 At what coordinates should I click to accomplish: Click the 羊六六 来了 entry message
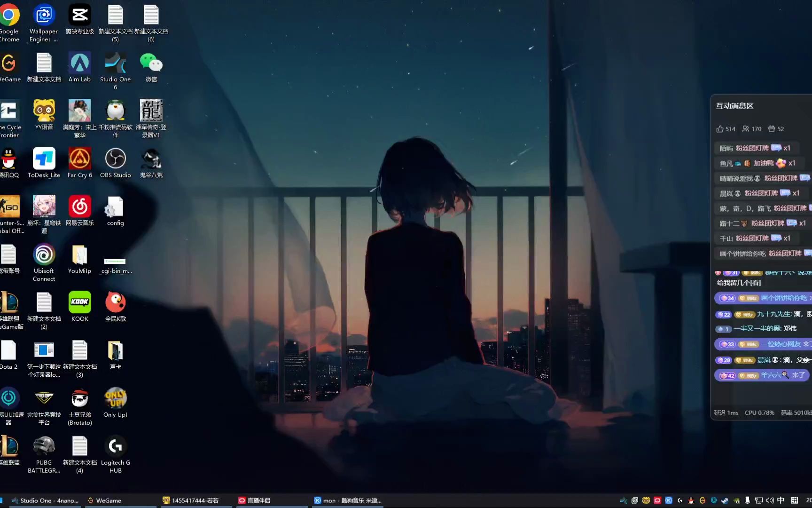tap(763, 375)
